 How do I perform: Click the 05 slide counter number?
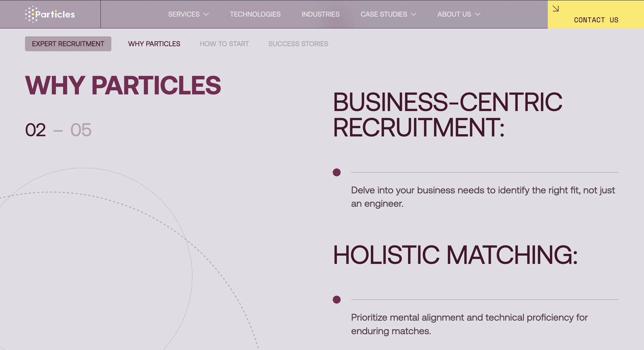[x=81, y=130]
